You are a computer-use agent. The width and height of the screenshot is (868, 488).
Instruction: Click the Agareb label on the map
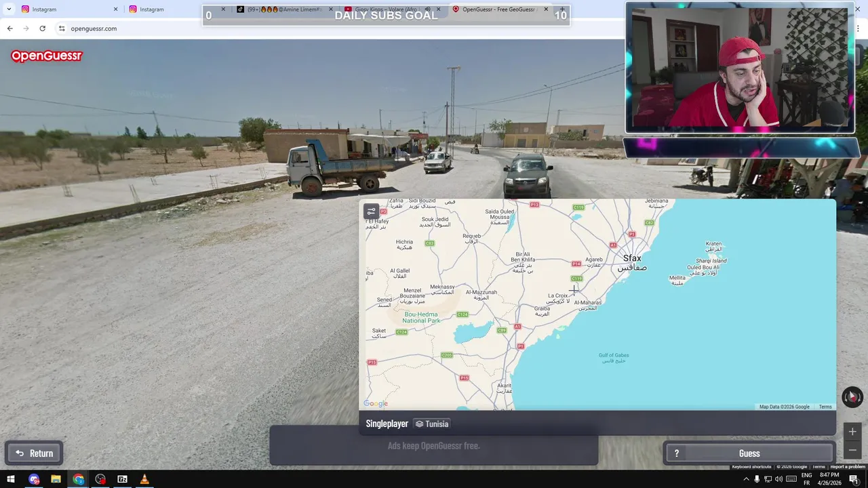(x=593, y=262)
